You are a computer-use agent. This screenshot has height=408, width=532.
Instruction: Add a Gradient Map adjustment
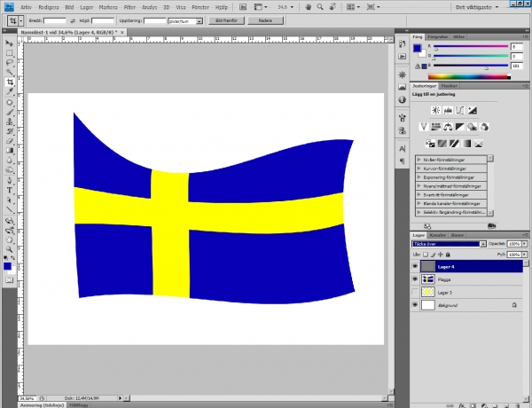[467, 144]
